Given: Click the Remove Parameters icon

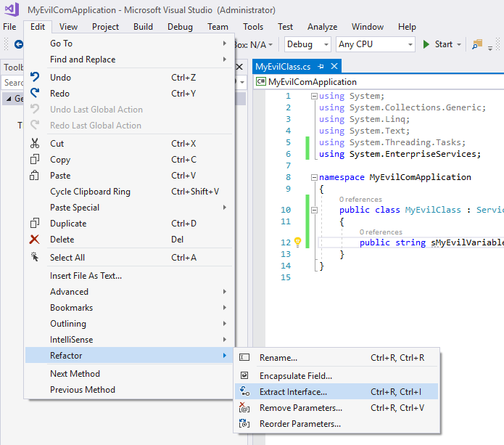Looking at the screenshot, I should [x=244, y=408].
